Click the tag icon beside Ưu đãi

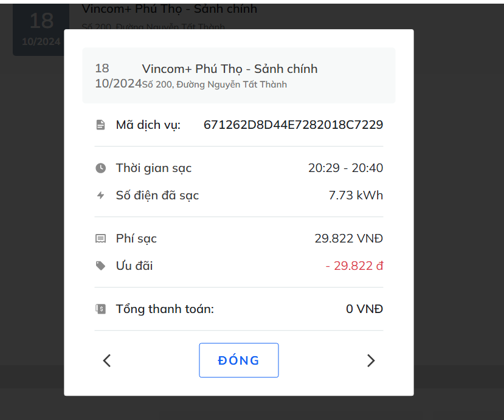pyautogui.click(x=100, y=266)
